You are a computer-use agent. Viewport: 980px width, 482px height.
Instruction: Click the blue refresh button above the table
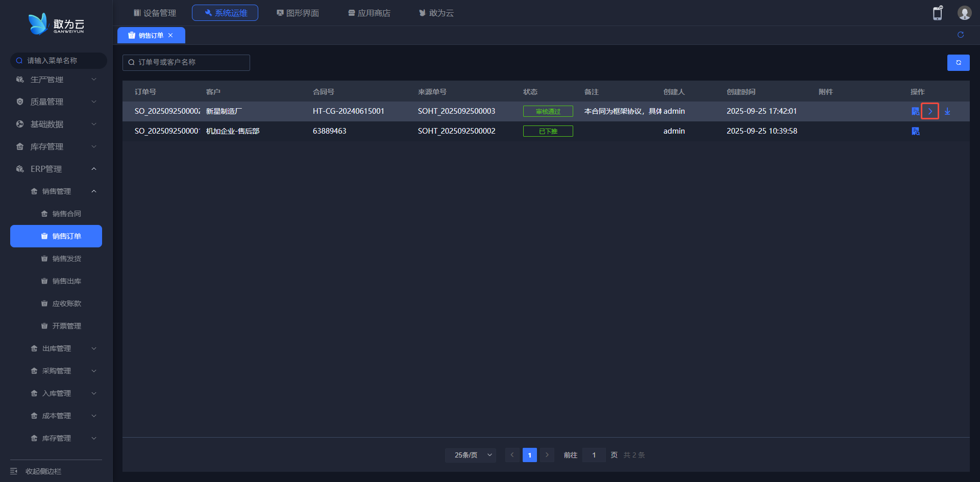[958, 62]
